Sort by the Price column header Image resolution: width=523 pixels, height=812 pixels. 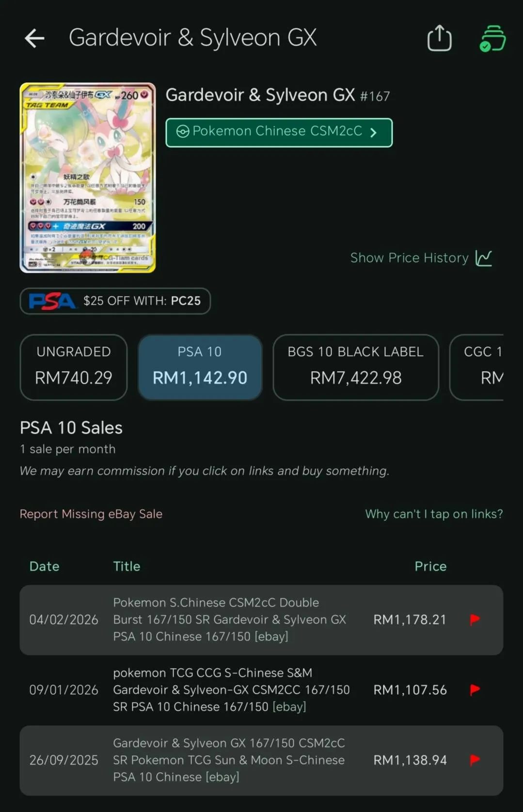coord(430,566)
